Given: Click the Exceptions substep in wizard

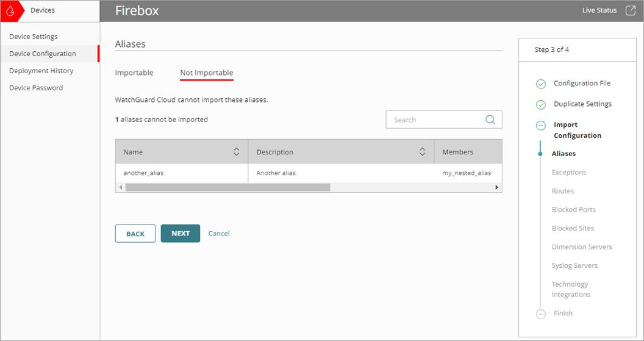Looking at the screenshot, I should point(569,172).
